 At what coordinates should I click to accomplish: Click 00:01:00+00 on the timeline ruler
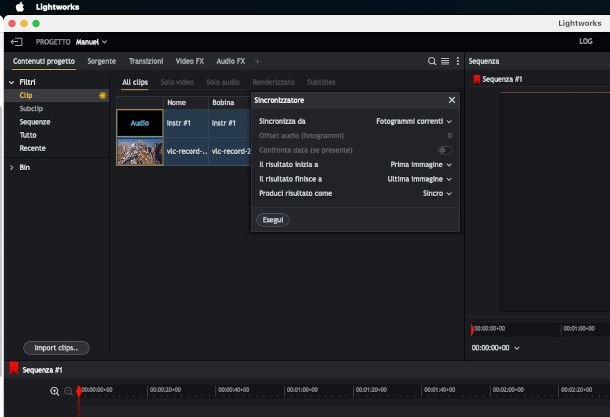[x=302, y=390]
